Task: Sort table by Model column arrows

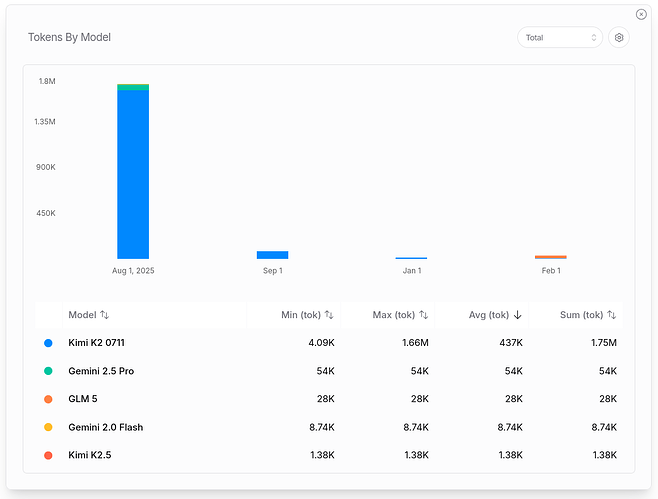Action: click(104, 315)
